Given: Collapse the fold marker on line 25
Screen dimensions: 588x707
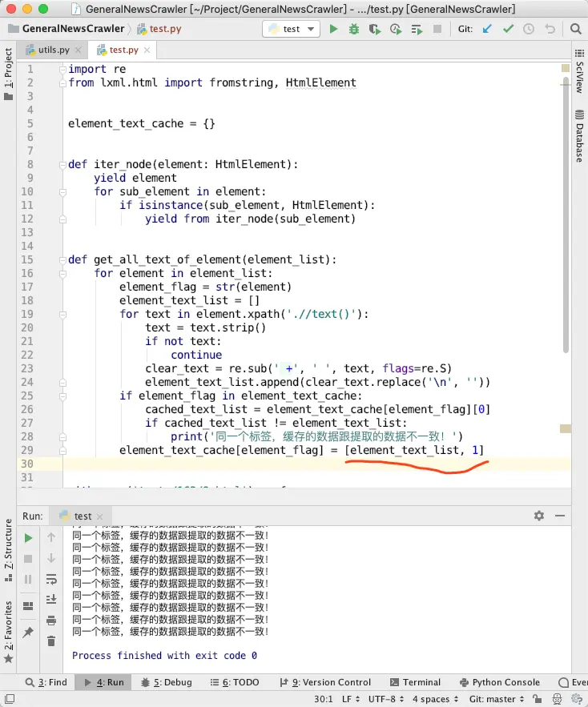Looking at the screenshot, I should (62, 396).
